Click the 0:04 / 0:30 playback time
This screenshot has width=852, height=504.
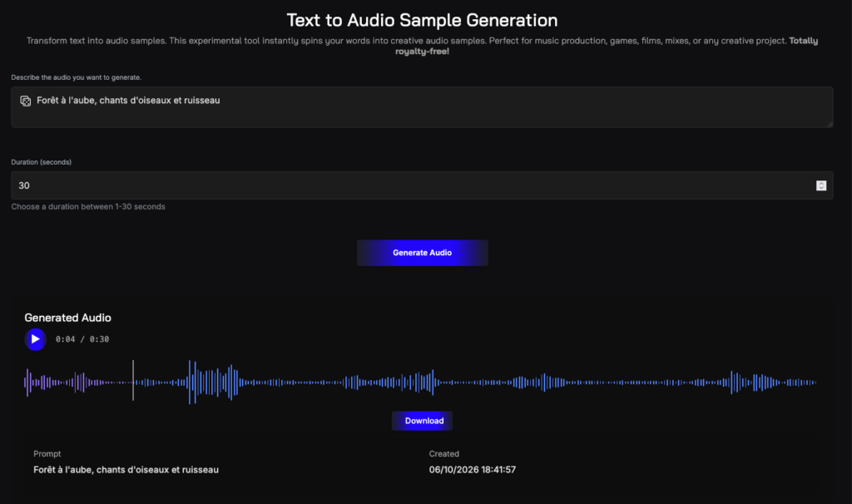(82, 339)
